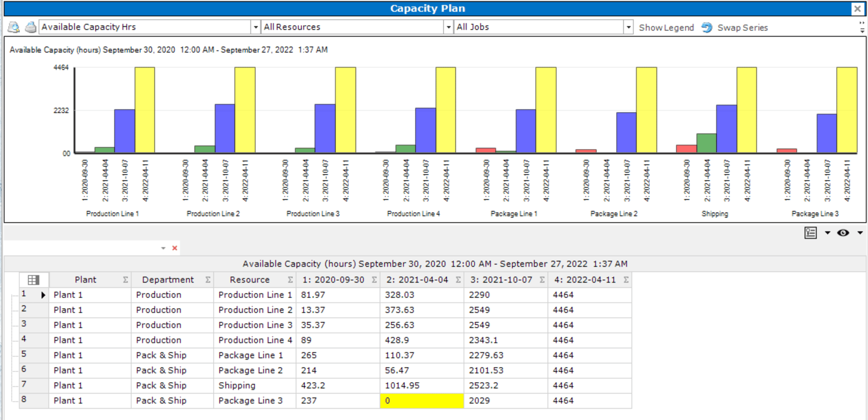This screenshot has width=868, height=420.
Task: Click the Sigma icon in the Resource column
Action: point(290,279)
